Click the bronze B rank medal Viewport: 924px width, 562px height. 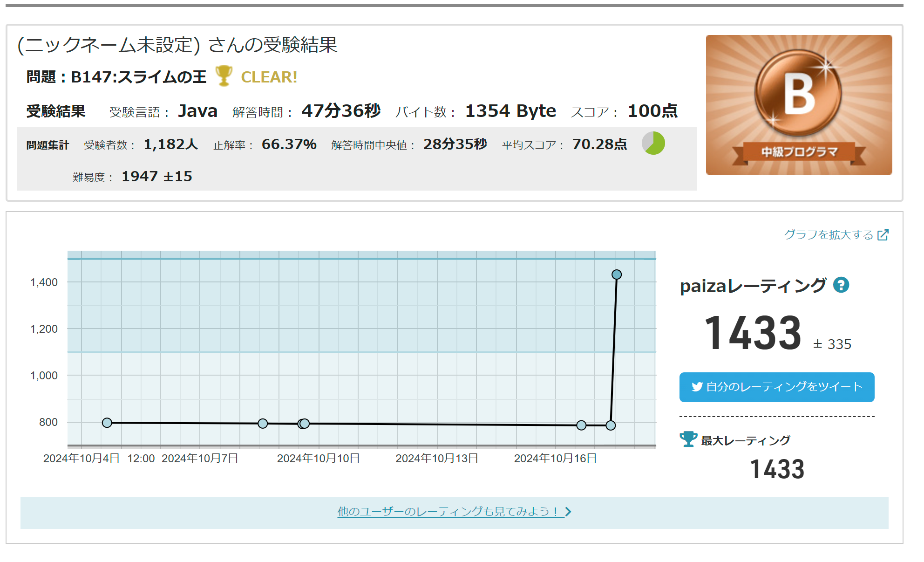tap(799, 93)
